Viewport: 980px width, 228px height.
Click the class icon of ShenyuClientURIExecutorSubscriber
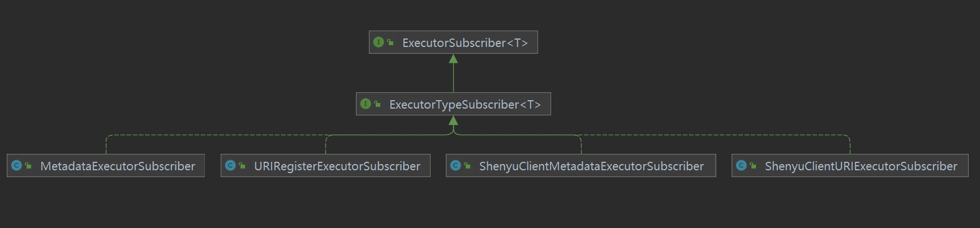click(x=741, y=165)
